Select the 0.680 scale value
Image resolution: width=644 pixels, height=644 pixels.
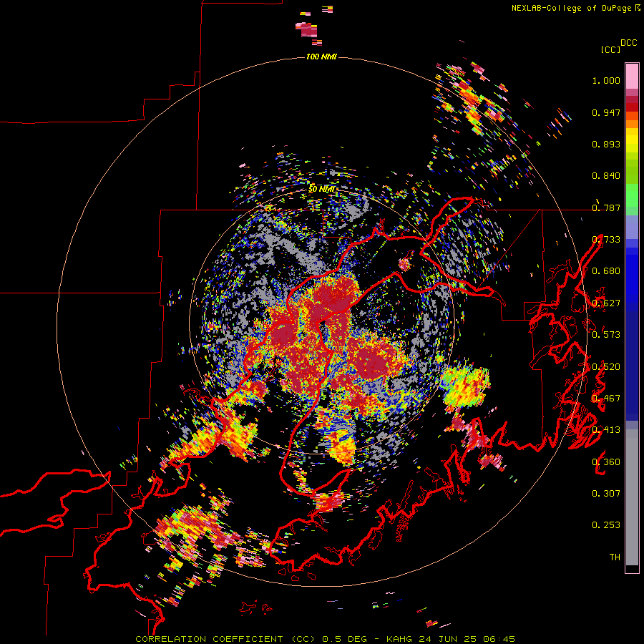606,271
